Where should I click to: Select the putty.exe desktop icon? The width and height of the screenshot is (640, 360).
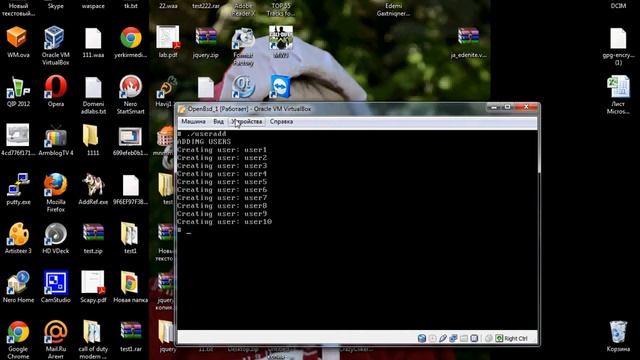18,189
